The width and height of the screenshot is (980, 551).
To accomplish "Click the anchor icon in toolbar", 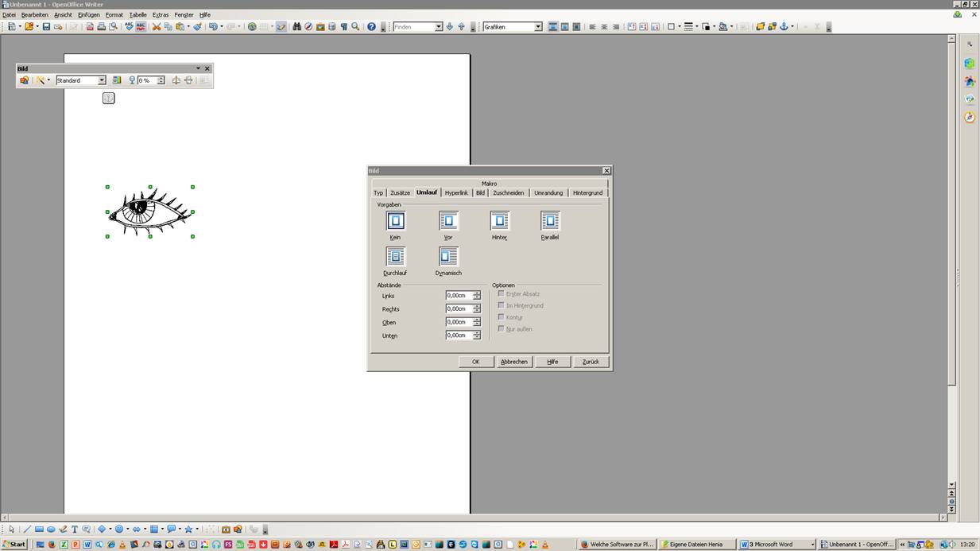I will tap(783, 26).
